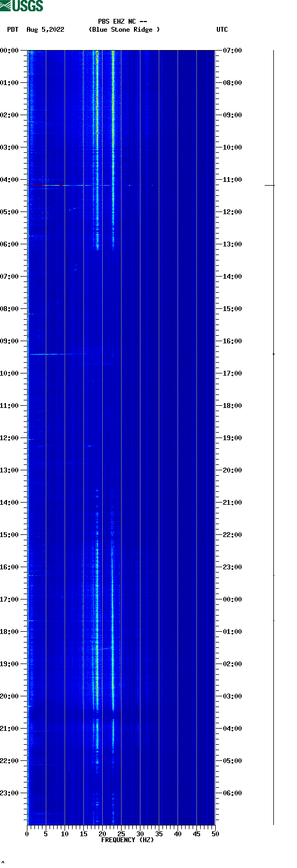
Task: Click the 45 Hz frequency tick label
Action: click(x=196, y=834)
